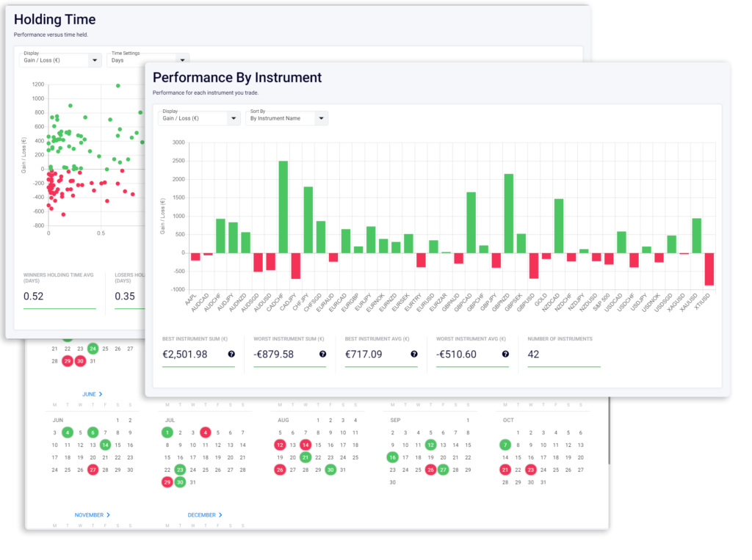Click help icon beside Best Instrument Sum
The width and height of the screenshot is (752, 560).
coord(231,354)
